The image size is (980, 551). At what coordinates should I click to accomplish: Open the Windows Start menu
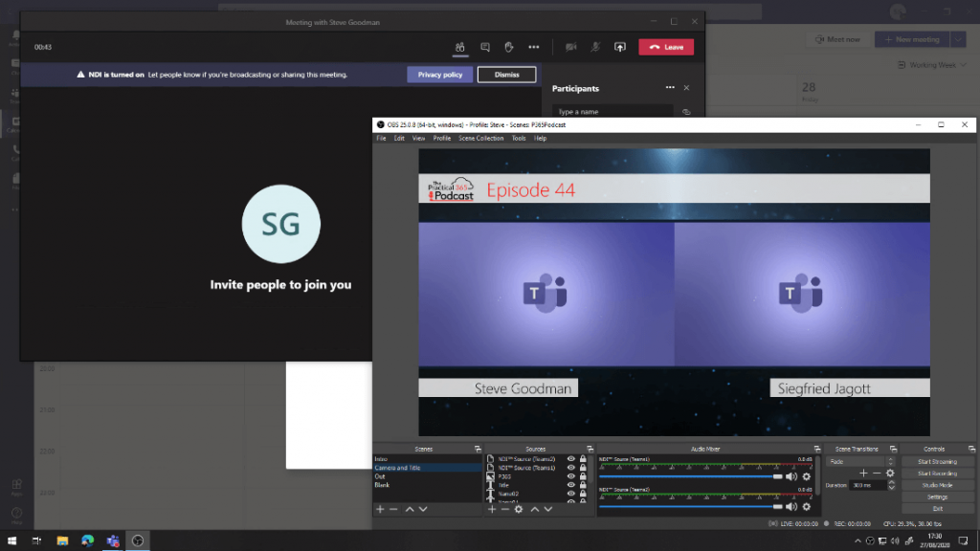(11, 540)
